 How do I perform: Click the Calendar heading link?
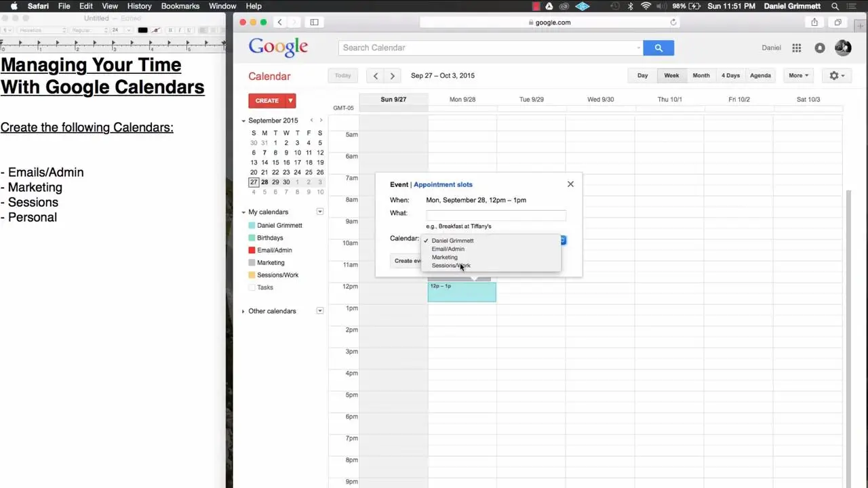point(269,77)
